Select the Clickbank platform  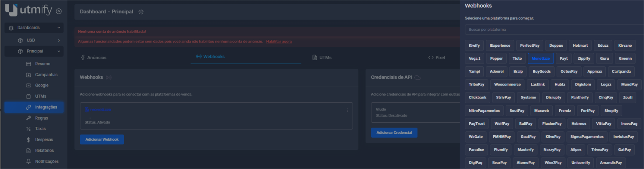[x=477, y=98]
